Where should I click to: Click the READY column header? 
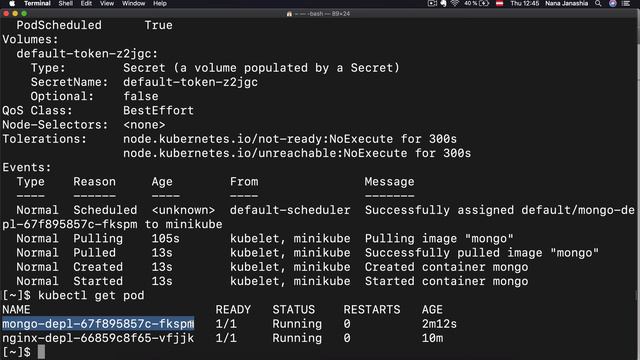click(x=233, y=309)
